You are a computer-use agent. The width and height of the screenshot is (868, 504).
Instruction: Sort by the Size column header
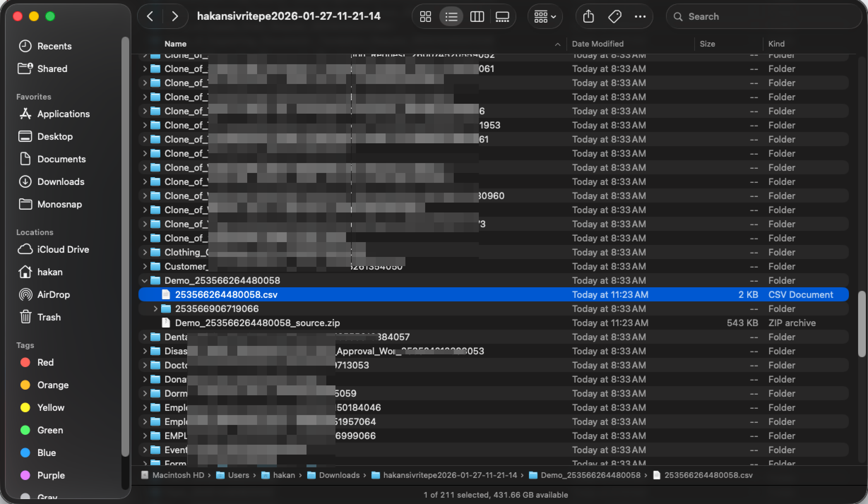point(707,44)
